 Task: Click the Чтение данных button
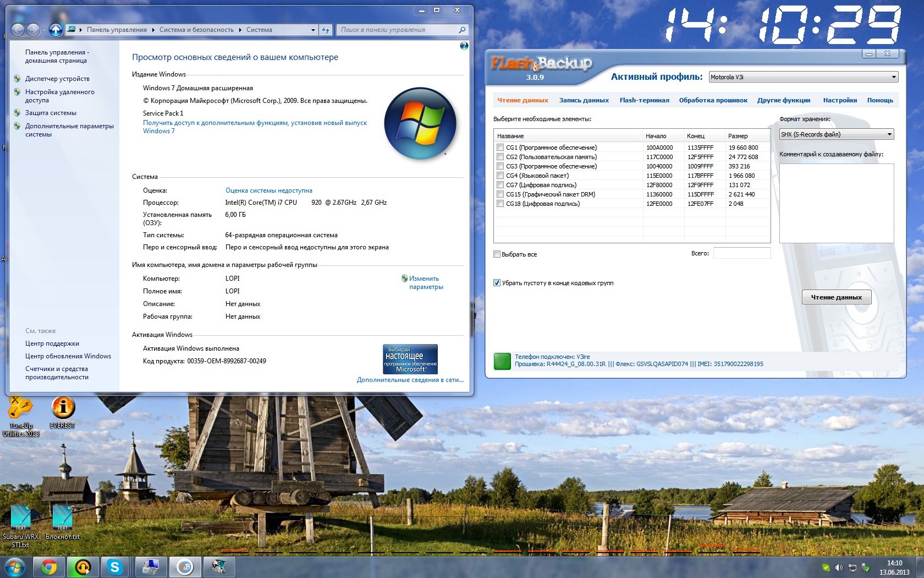tap(837, 297)
